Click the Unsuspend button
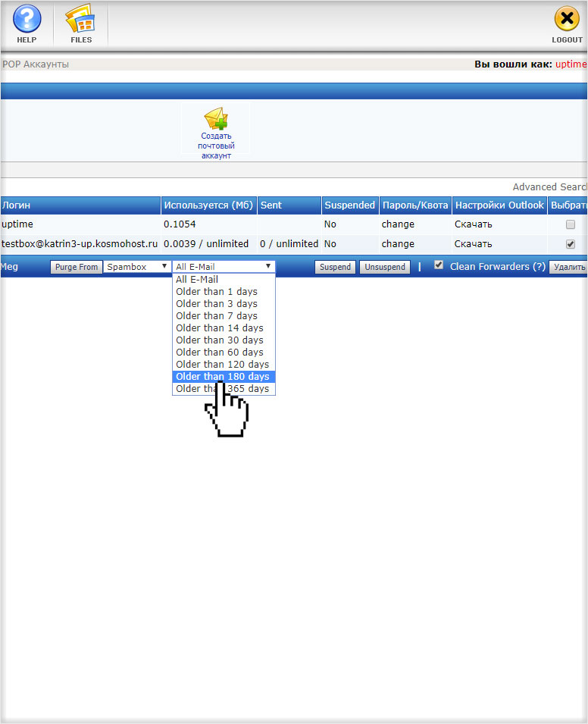Image resolution: width=588 pixels, height=724 pixels. tap(385, 267)
